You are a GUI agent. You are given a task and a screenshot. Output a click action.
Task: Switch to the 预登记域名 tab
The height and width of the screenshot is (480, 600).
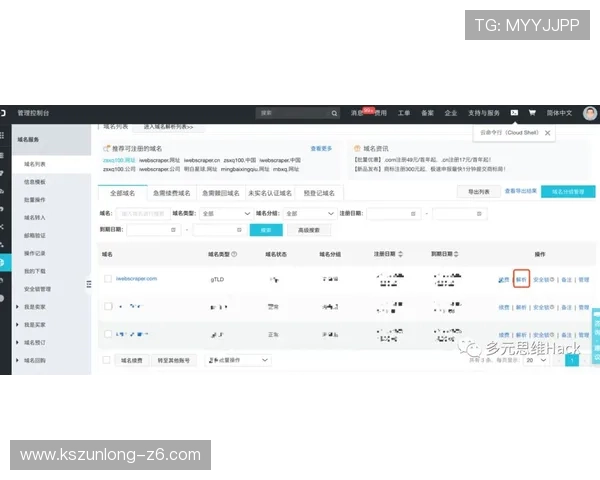pyautogui.click(x=319, y=193)
